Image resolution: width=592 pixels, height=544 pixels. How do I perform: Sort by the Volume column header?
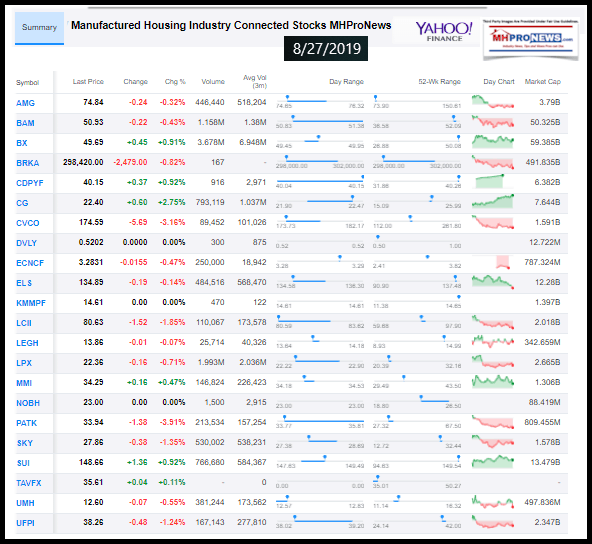pos(213,82)
